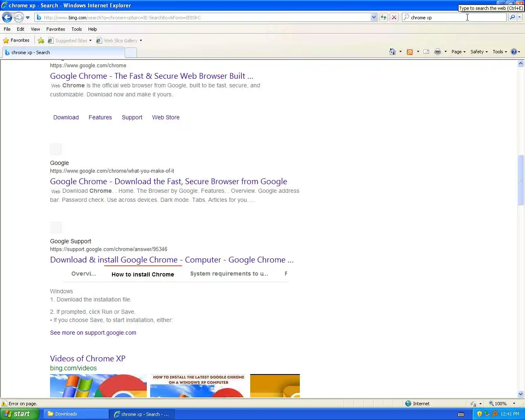Click the scrollbar up arrow
Screen dimensions: 525x420
pos(521,64)
